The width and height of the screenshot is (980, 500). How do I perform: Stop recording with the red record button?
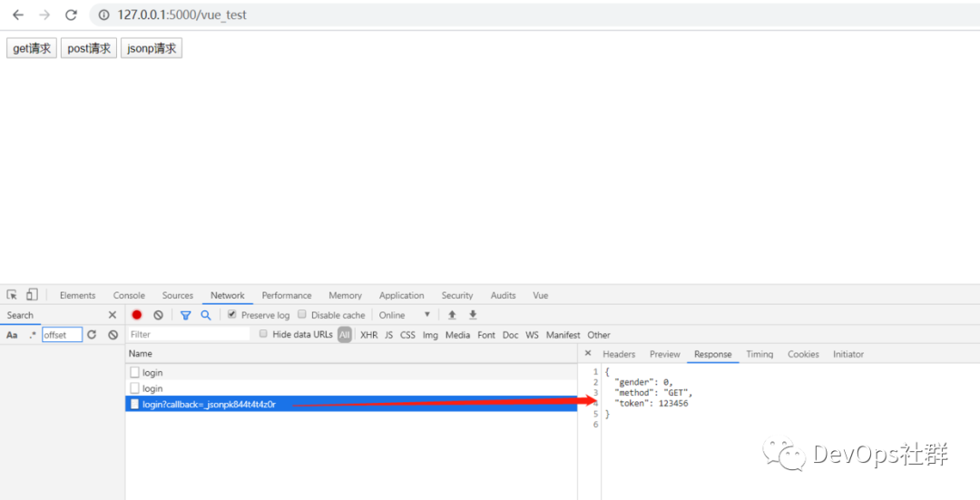point(137,315)
